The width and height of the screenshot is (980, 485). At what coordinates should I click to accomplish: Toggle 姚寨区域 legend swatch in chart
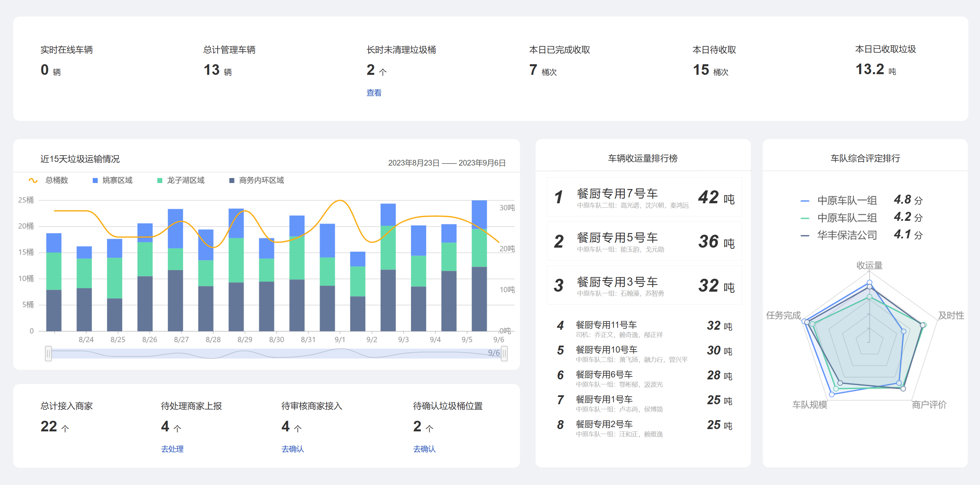(95, 180)
